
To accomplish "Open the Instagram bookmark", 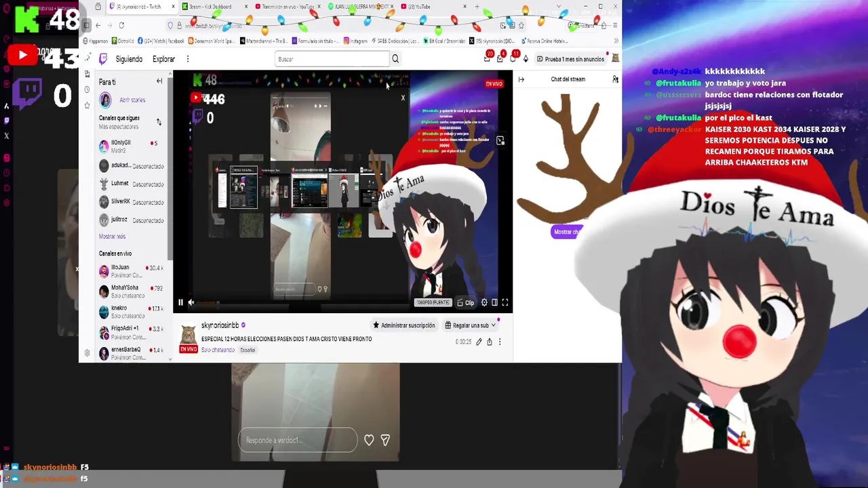I will [x=356, y=41].
